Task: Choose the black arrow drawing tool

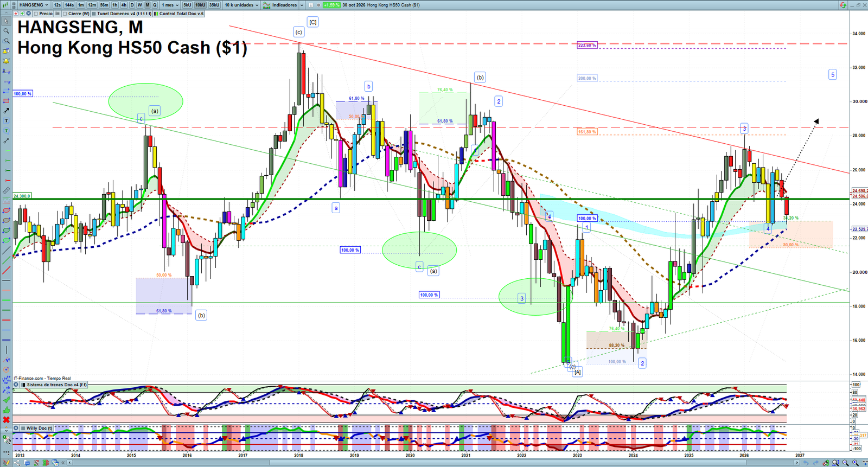Action: click(6, 111)
